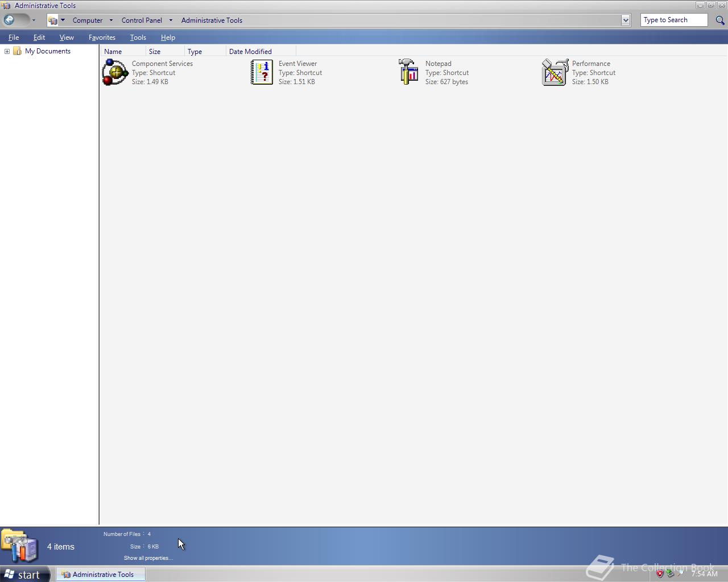Click Administrative Tools breadcrumb segment
This screenshot has width=728, height=582.
(212, 20)
